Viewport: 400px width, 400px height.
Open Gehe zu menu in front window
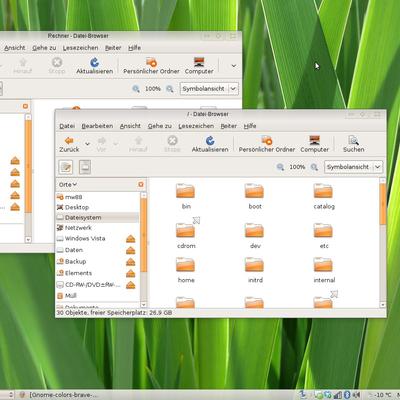[x=160, y=126]
